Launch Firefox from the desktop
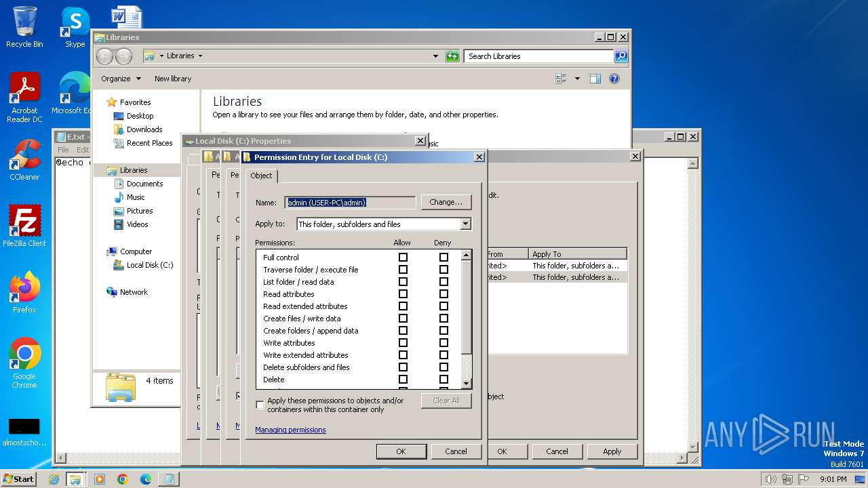The width and height of the screenshot is (868, 488). [x=24, y=293]
